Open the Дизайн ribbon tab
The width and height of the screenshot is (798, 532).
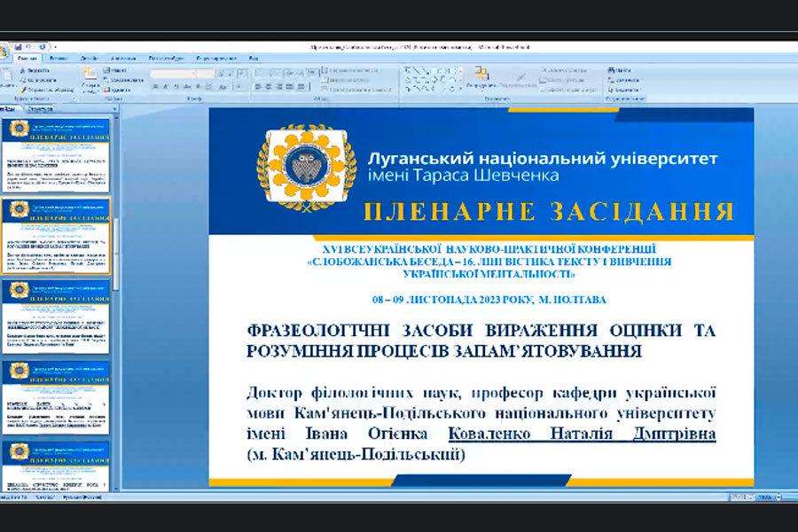pyautogui.click(x=89, y=59)
